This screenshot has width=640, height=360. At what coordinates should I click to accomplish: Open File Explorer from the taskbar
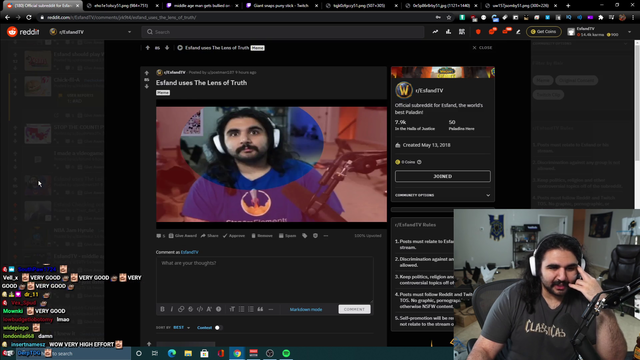188,353
